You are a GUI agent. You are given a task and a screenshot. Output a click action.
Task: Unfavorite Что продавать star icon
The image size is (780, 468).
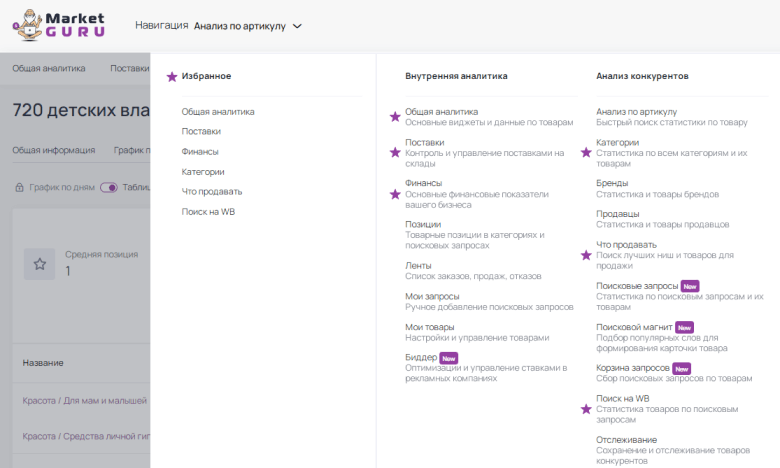pyautogui.click(x=586, y=255)
